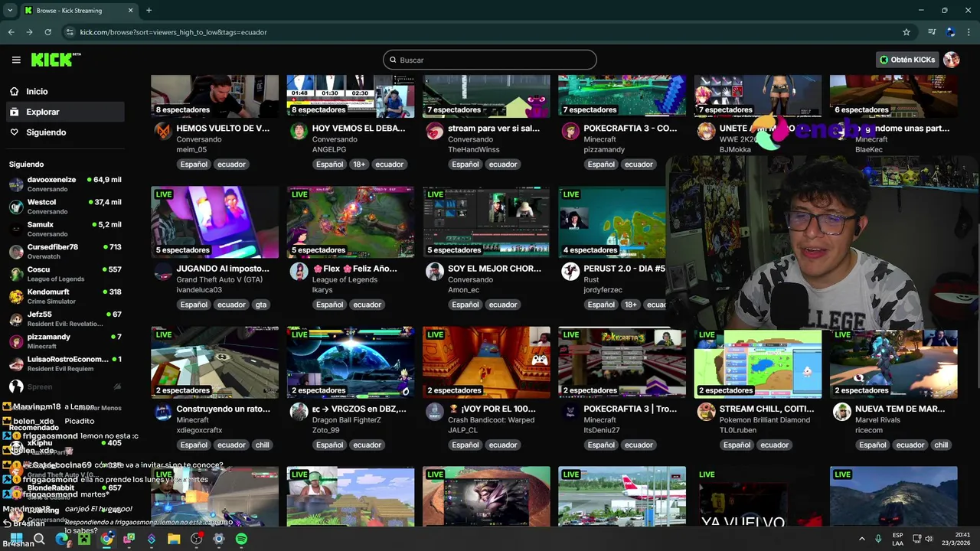Viewport: 980px width, 551px height.
Task: Open File Explorer from the taskbar
Action: (174, 539)
